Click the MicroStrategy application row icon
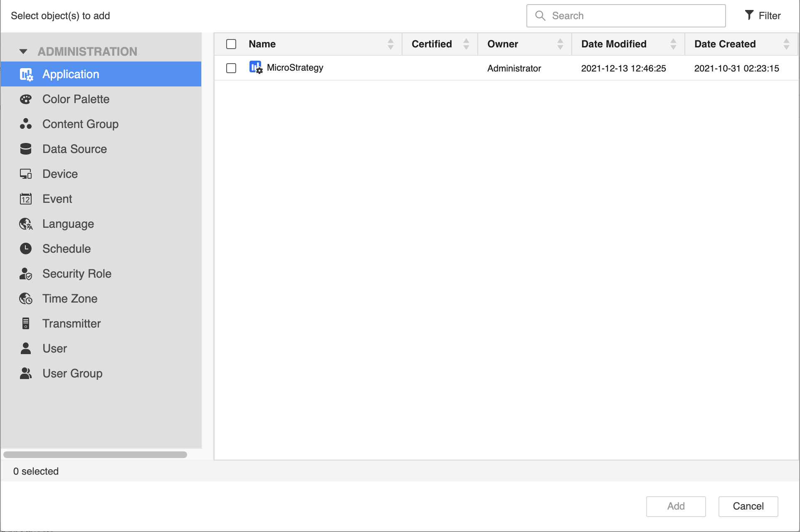800x532 pixels. pyautogui.click(x=255, y=67)
